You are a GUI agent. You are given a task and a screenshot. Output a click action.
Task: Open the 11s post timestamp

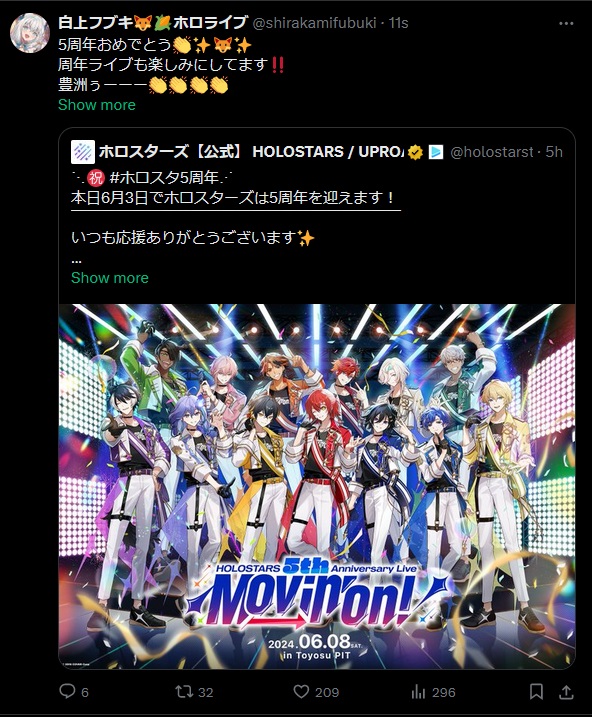398,23
